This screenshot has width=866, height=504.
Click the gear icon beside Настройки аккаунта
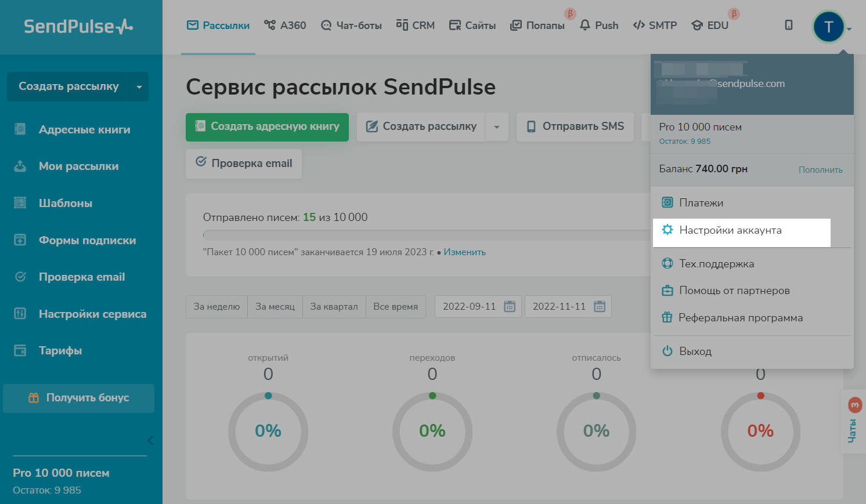pyautogui.click(x=667, y=230)
